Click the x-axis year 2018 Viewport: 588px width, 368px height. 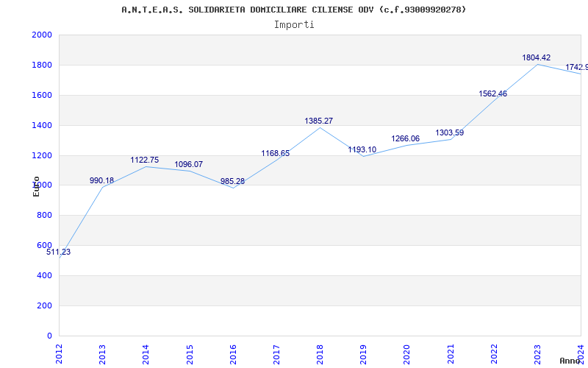(x=320, y=354)
